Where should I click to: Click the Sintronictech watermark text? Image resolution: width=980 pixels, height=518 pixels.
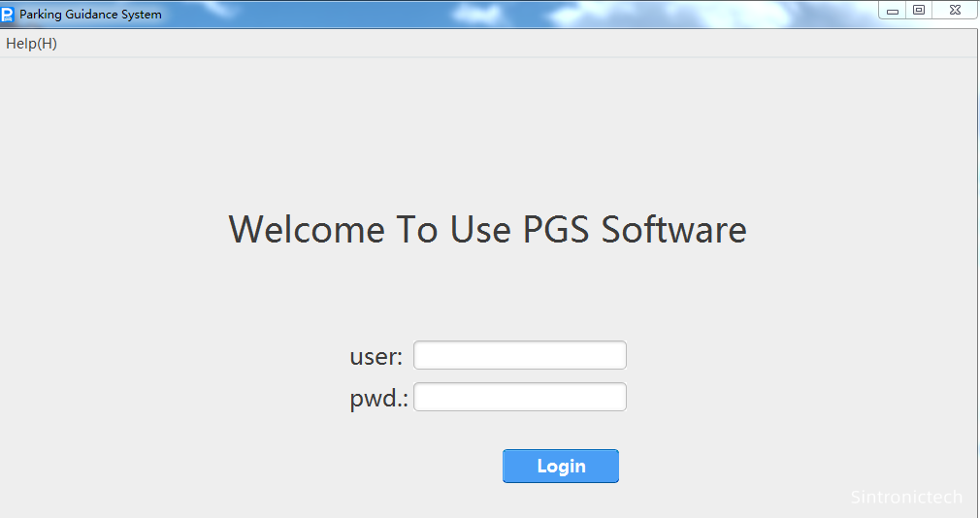pos(906,498)
